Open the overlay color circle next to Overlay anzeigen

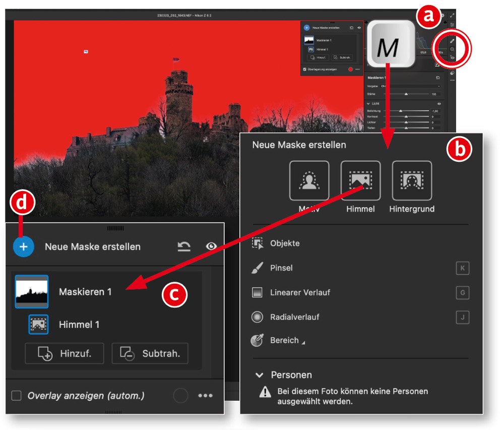(x=180, y=395)
